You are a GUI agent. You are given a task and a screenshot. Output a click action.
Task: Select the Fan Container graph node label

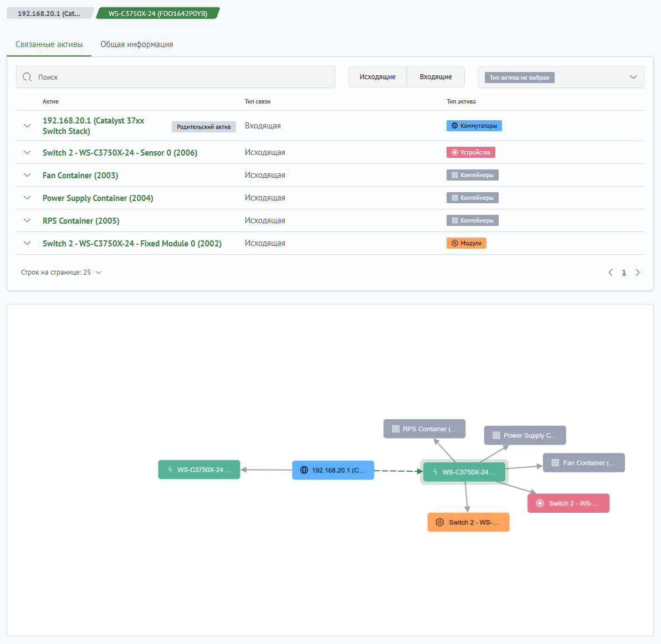click(590, 463)
